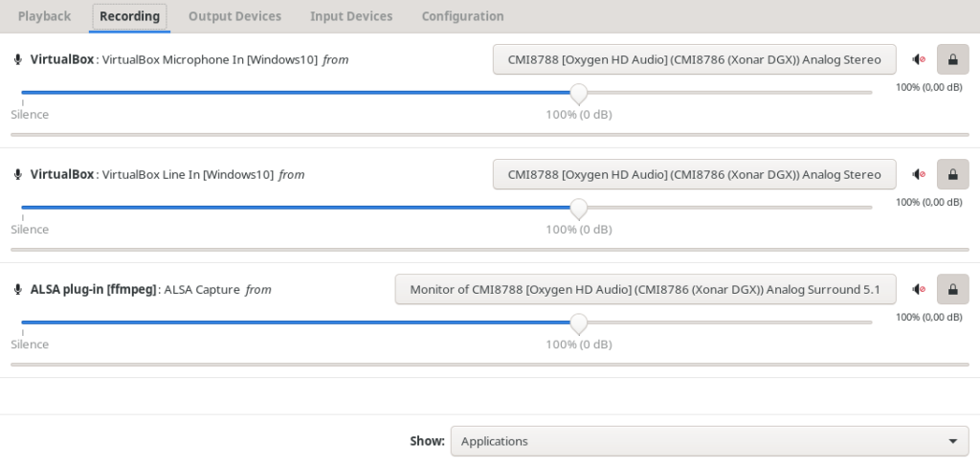The height and width of the screenshot is (467, 980).
Task: Switch to the Playback tab
Action: coord(44,16)
